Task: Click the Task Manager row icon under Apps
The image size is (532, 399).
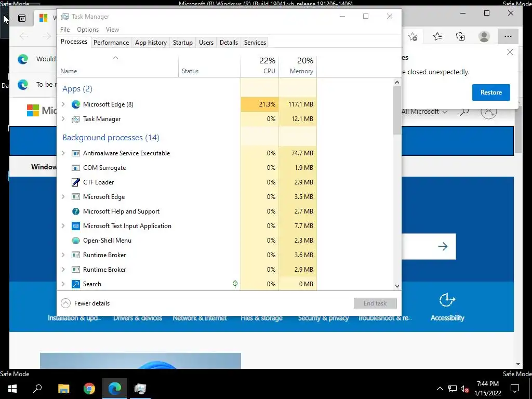Action: pos(76,119)
